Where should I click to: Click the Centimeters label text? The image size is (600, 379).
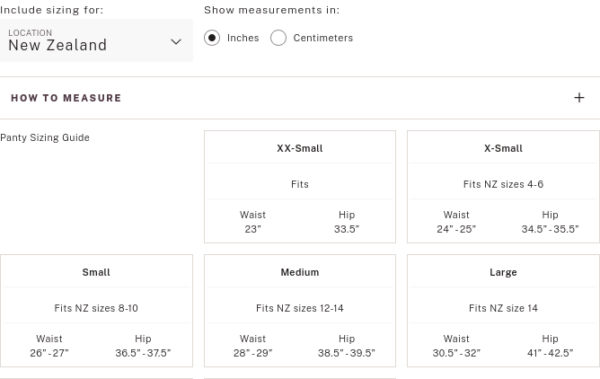[x=323, y=38]
